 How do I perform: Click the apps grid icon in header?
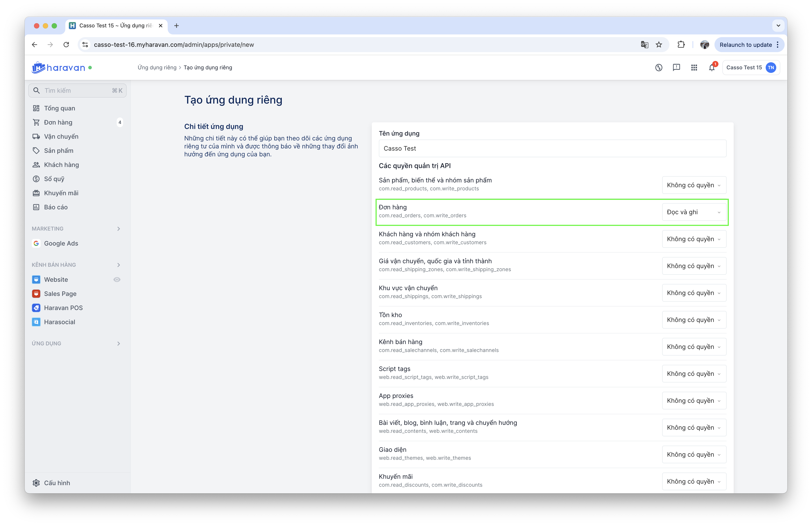pyautogui.click(x=694, y=68)
